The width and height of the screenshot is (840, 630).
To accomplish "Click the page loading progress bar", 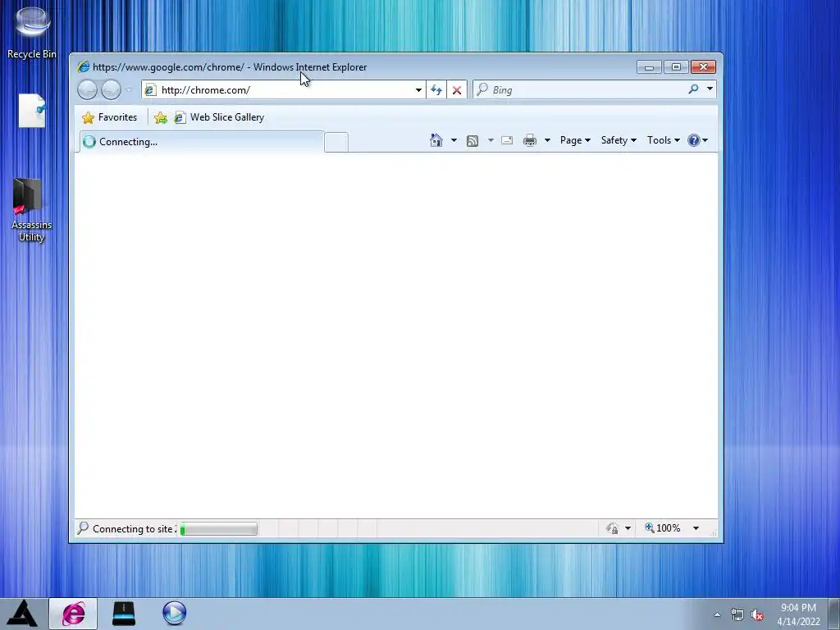I will tap(218, 529).
